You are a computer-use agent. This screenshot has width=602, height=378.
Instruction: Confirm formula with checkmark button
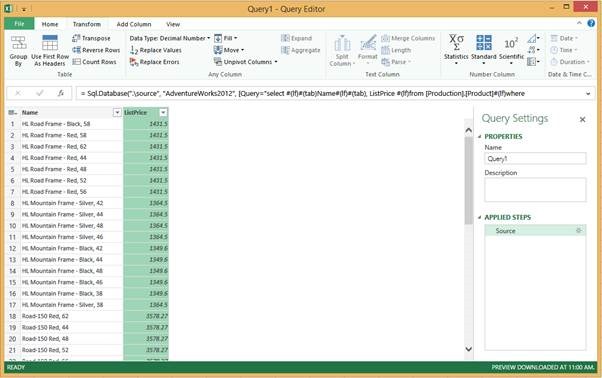(39, 93)
